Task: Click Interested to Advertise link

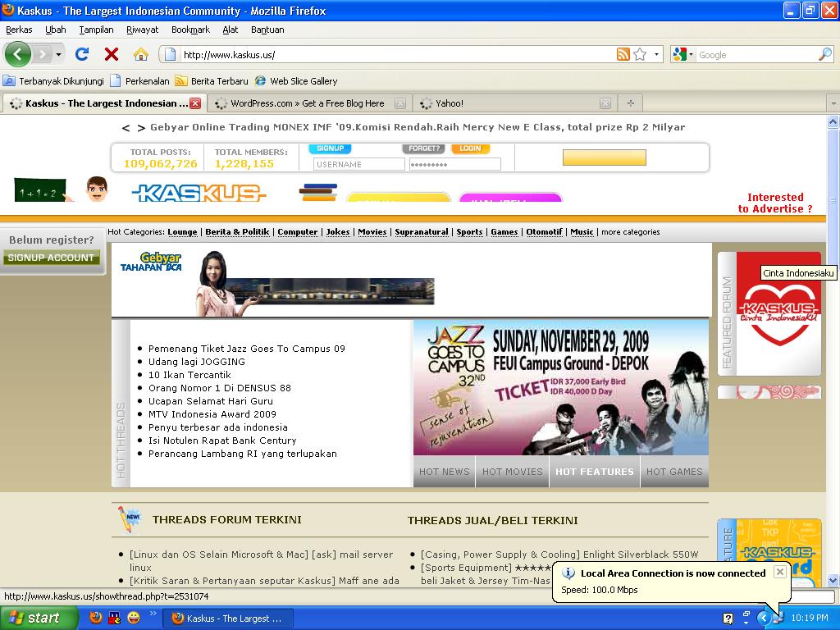Action: (x=774, y=203)
